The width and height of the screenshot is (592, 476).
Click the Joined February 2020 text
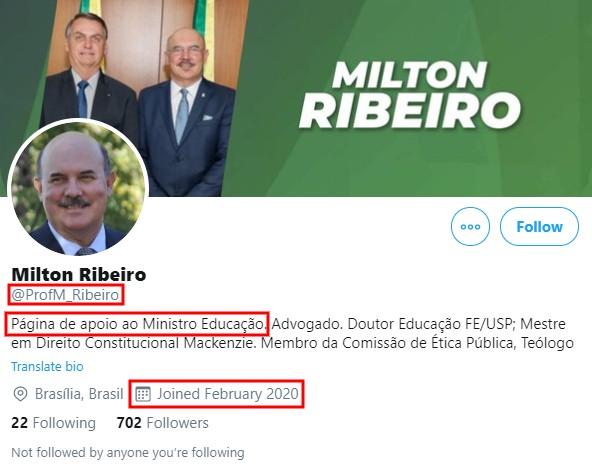pos(228,394)
